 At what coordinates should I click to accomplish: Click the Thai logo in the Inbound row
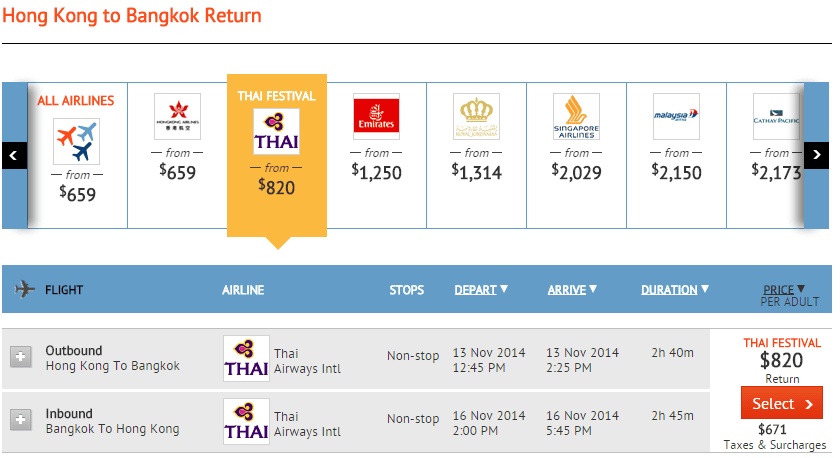pos(246,422)
